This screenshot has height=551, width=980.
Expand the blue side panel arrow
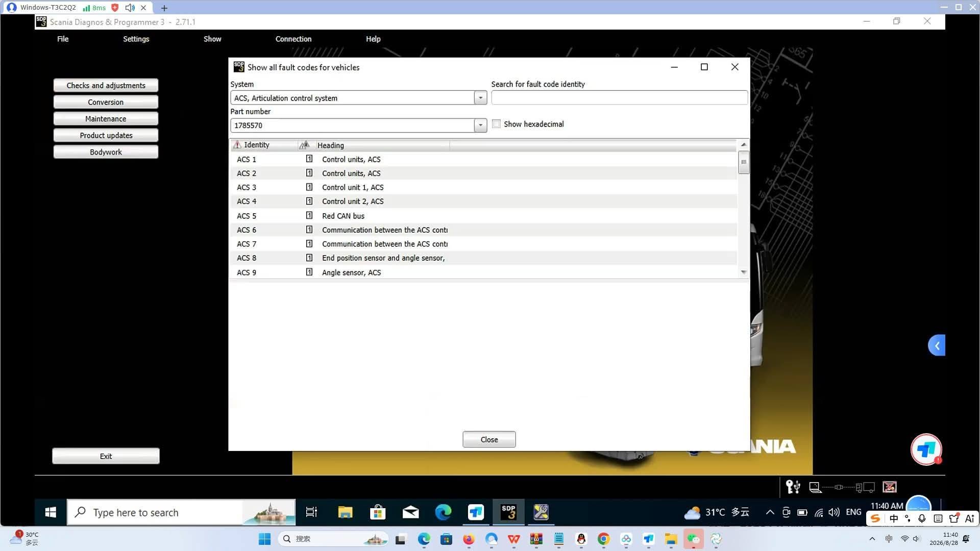click(937, 345)
